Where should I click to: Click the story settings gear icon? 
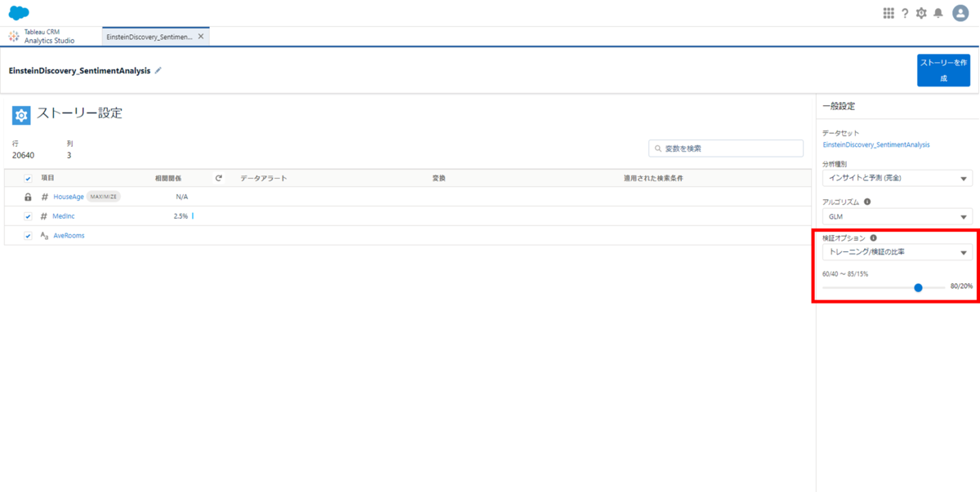pyautogui.click(x=21, y=115)
